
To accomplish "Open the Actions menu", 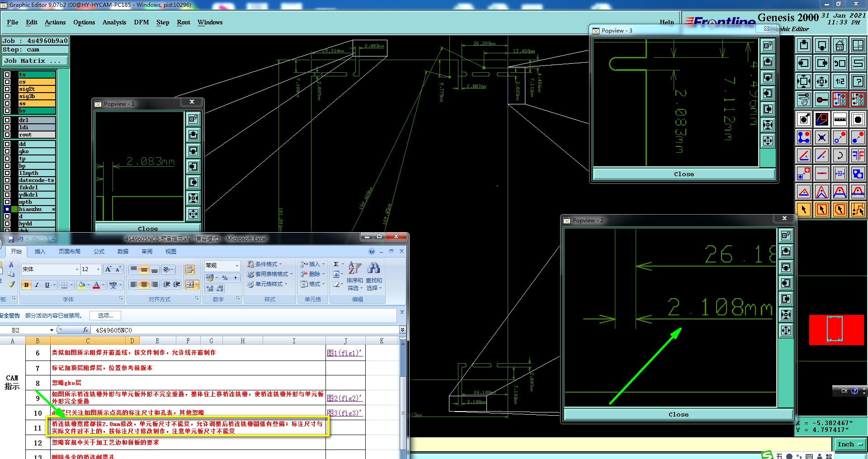I will [55, 22].
